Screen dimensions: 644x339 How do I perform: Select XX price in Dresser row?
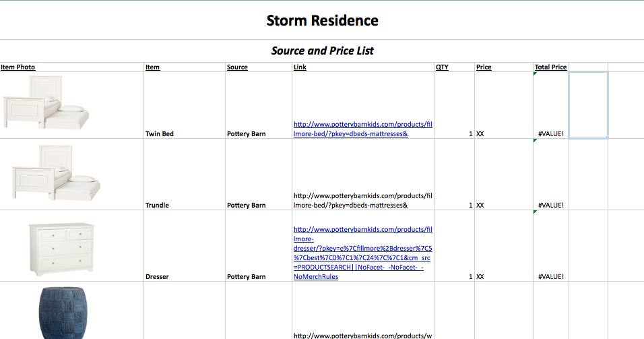pyautogui.click(x=504, y=246)
